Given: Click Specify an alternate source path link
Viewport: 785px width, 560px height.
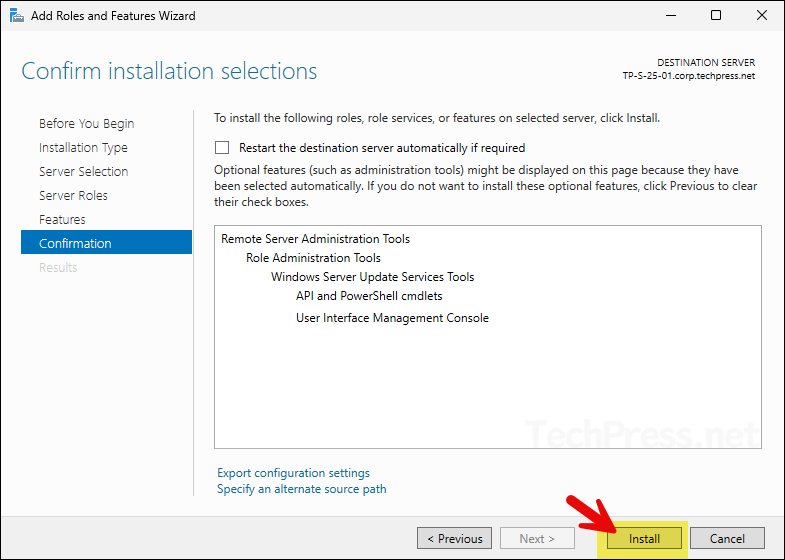Looking at the screenshot, I should click(301, 489).
